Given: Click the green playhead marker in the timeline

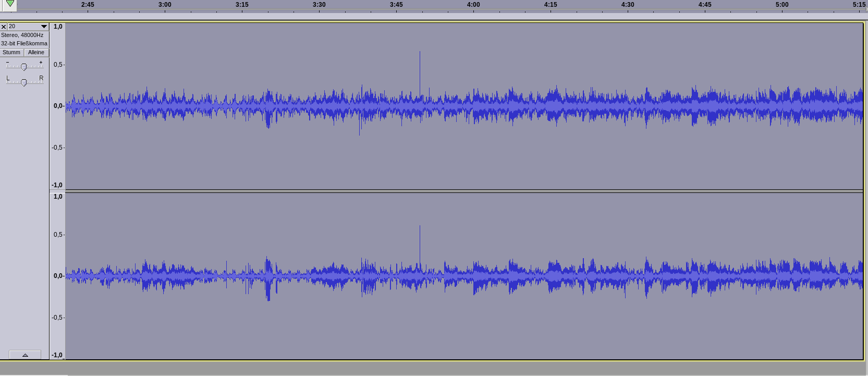Looking at the screenshot, I should point(10,4).
